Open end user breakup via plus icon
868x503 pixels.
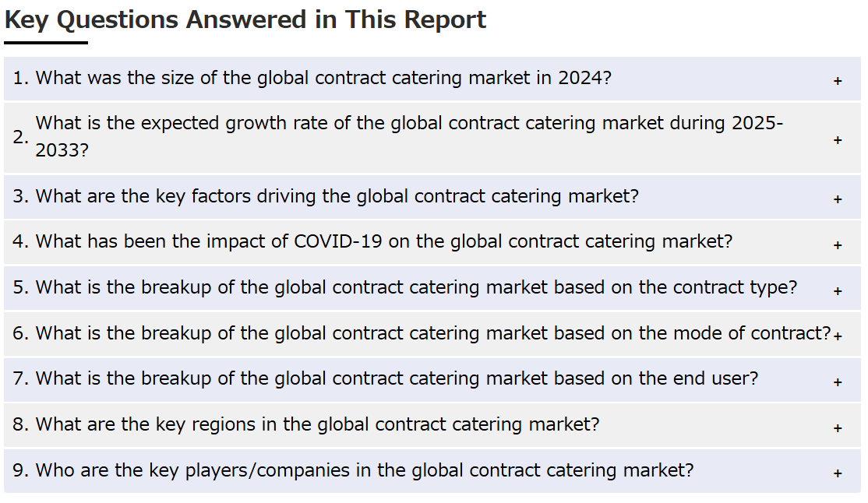click(838, 382)
